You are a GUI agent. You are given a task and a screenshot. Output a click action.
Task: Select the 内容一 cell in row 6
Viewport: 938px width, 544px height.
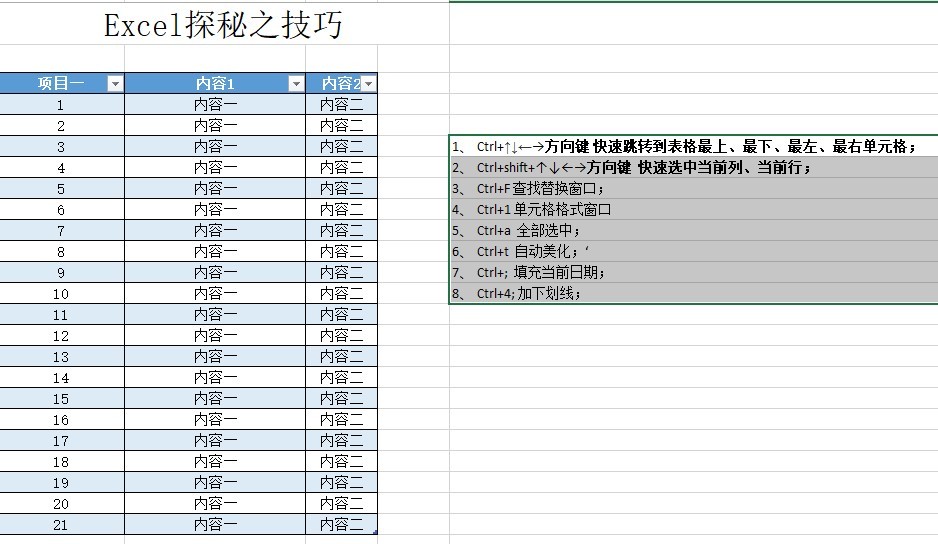[x=215, y=209]
